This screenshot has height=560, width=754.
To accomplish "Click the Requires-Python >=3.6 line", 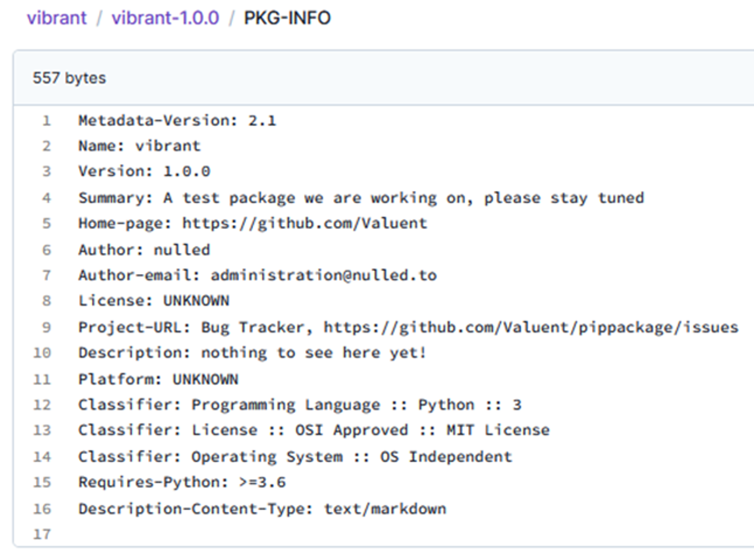I will [x=182, y=482].
